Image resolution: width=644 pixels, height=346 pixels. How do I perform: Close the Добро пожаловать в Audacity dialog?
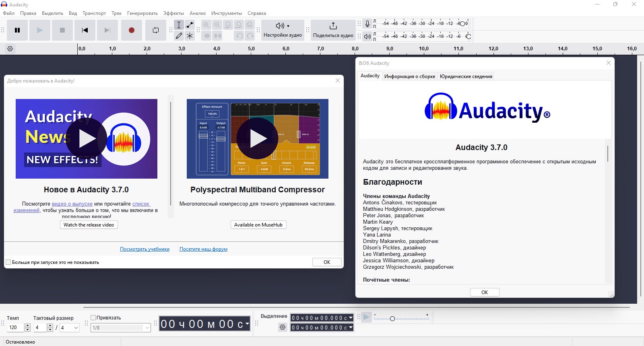(x=338, y=80)
